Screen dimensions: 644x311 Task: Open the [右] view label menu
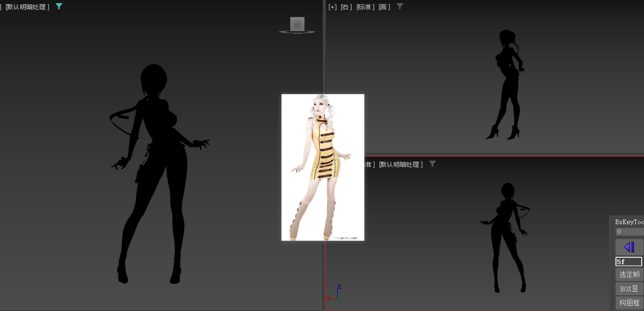coord(347,7)
